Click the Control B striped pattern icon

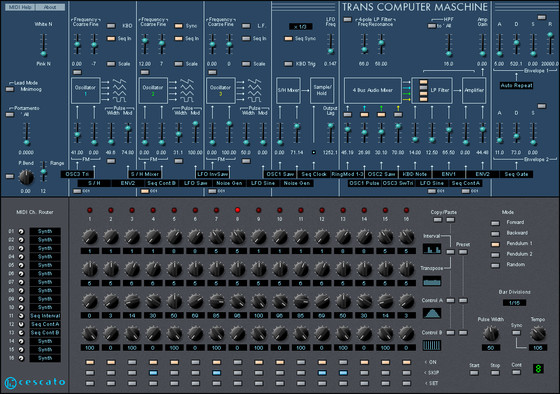point(432,345)
